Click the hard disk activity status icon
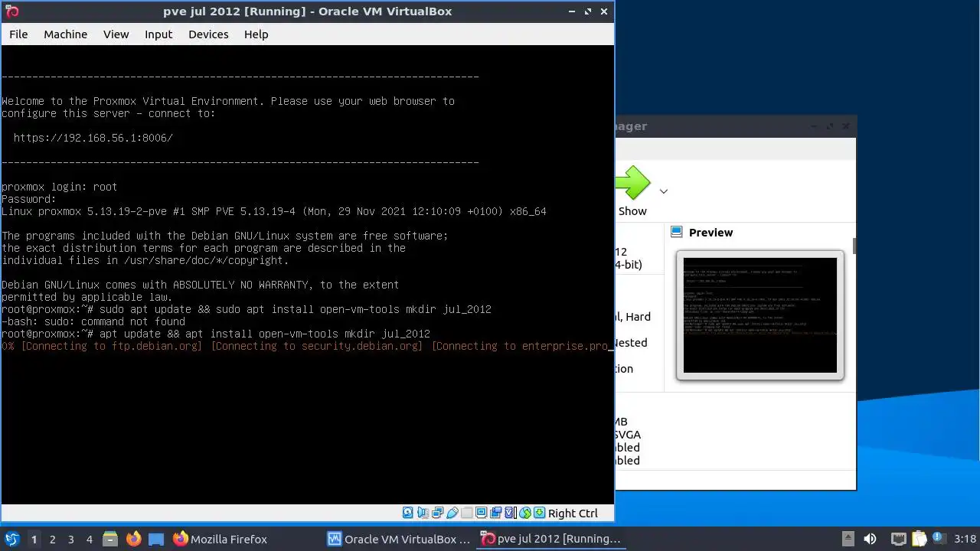Image resolution: width=980 pixels, height=551 pixels. (x=407, y=513)
